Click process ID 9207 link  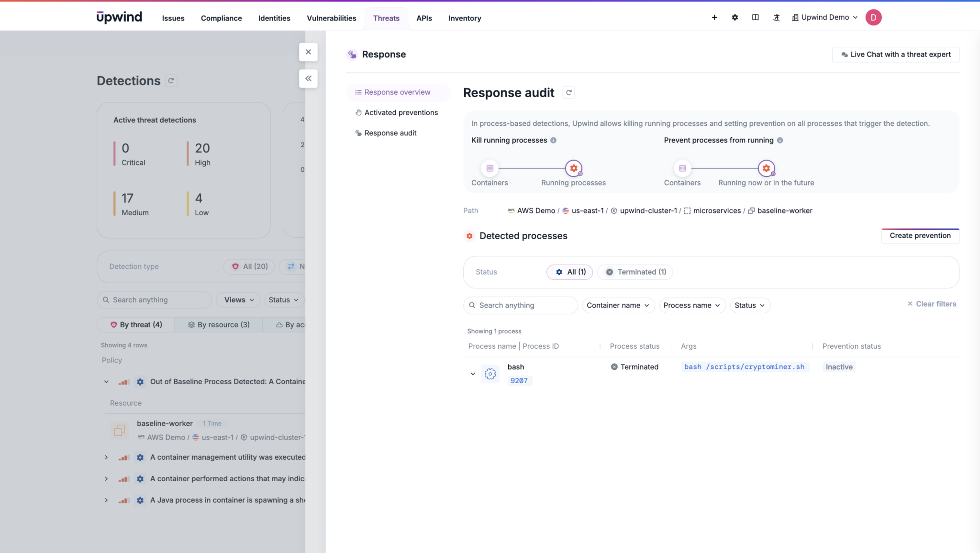click(519, 381)
